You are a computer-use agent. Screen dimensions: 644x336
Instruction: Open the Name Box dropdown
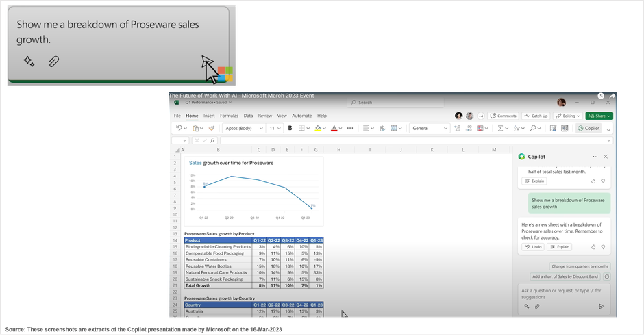pos(184,140)
